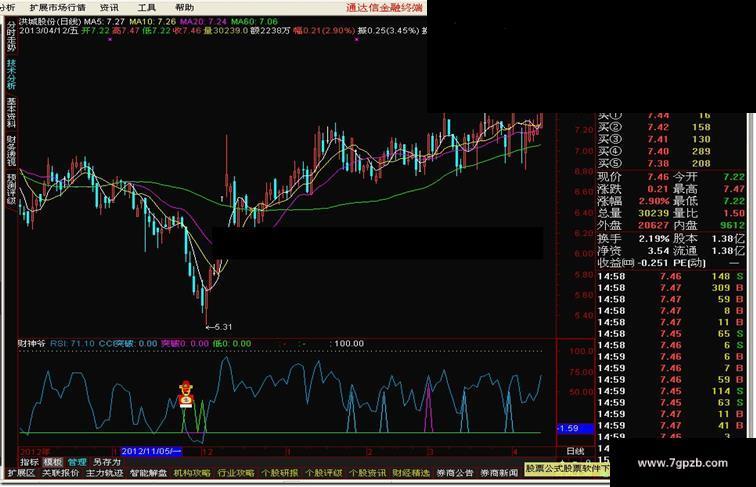The height and width of the screenshot is (487, 756).
Task: Click the 总量 30239 value
Action: (654, 213)
